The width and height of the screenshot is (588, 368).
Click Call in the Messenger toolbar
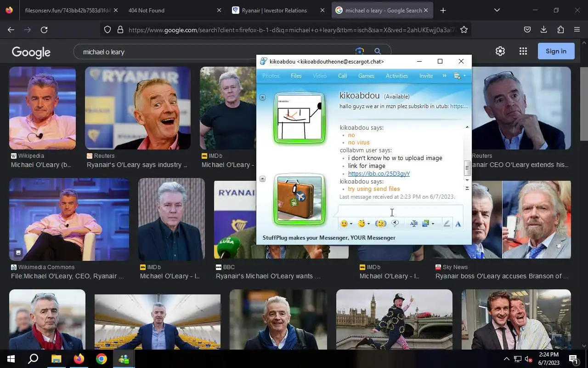click(x=342, y=76)
